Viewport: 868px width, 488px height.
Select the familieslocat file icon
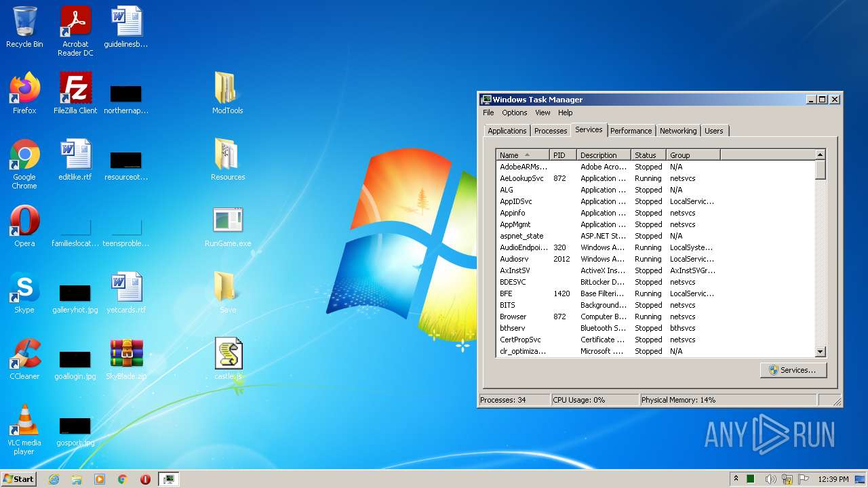pos(75,232)
